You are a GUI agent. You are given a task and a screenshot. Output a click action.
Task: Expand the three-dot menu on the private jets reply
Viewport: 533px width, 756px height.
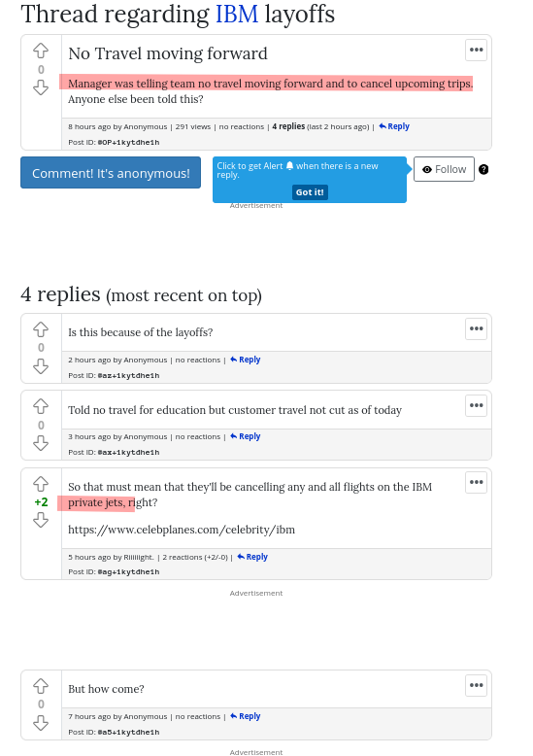pyautogui.click(x=476, y=482)
